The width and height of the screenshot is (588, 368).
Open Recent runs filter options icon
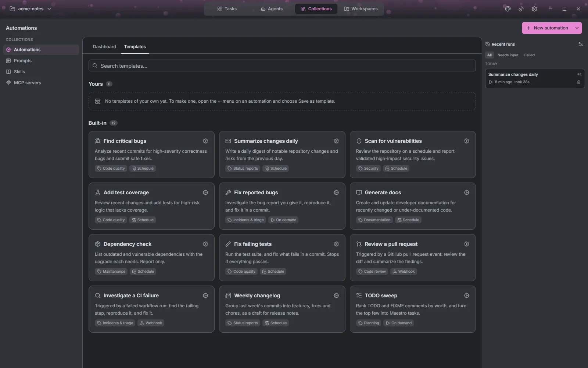581,44
